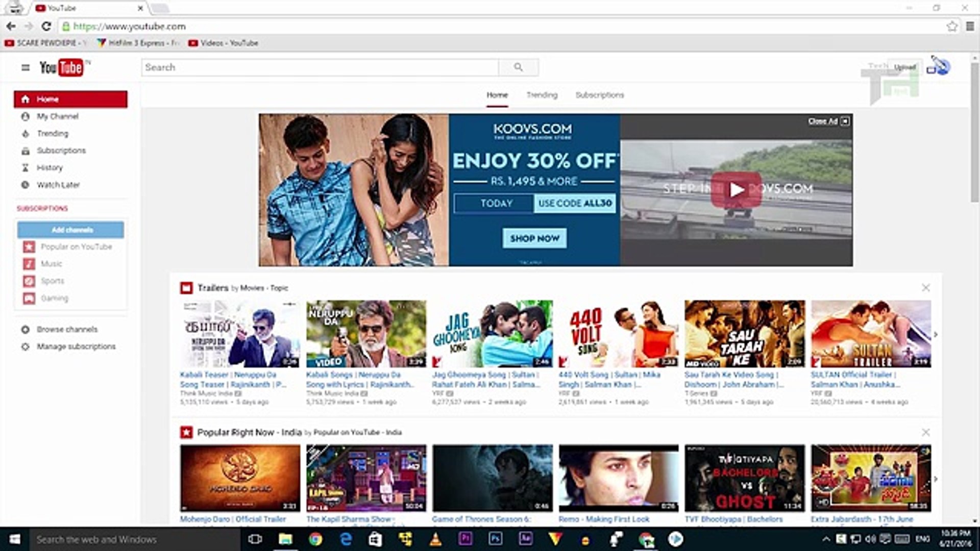Click the Upload button
This screenshot has width=980, height=551.
(904, 66)
